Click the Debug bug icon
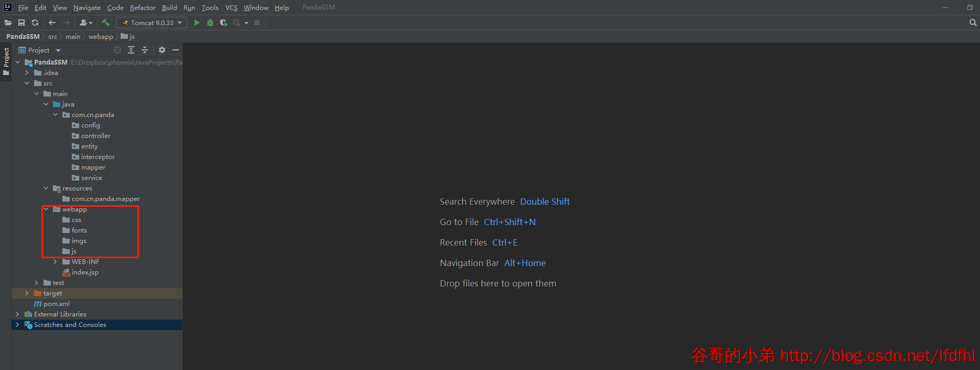 210,23
